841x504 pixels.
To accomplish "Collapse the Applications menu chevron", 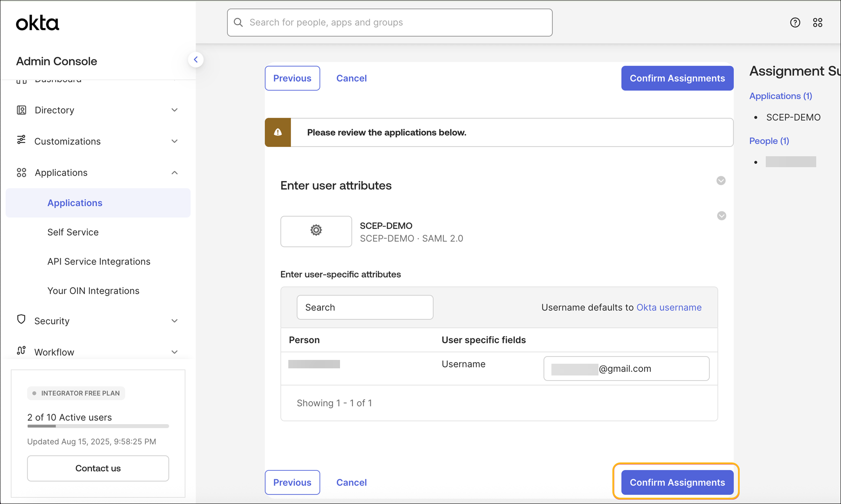I will tap(174, 173).
